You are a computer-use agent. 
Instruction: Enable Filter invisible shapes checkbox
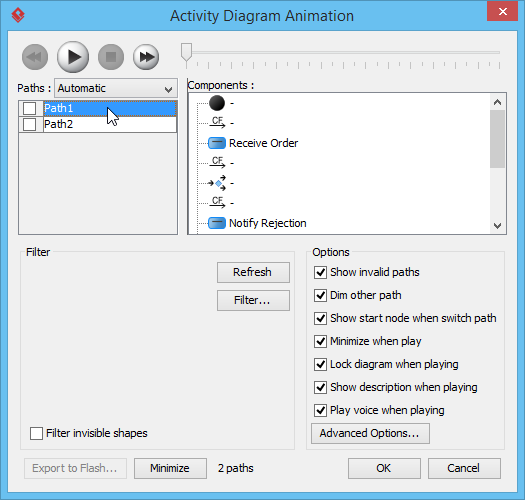[x=36, y=433]
